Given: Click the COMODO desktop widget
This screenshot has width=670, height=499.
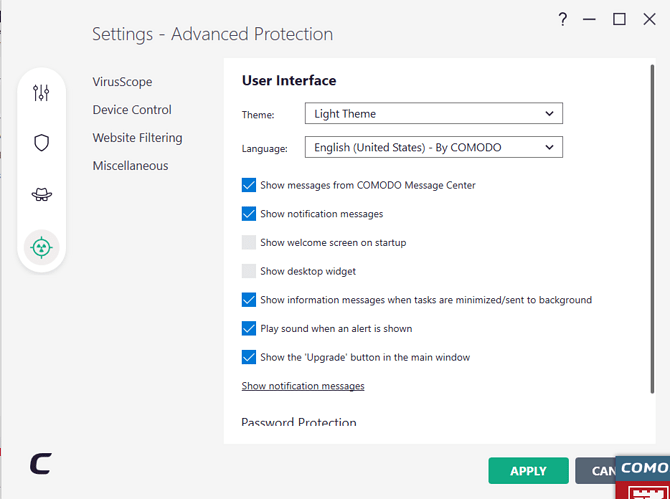Looking at the screenshot, I should (643, 478).
